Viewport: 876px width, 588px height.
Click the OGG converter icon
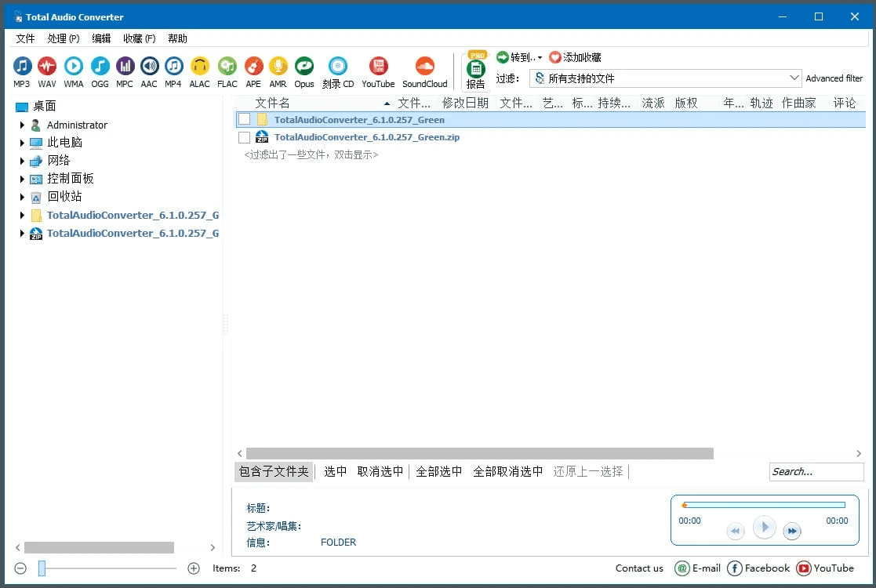pos(99,66)
